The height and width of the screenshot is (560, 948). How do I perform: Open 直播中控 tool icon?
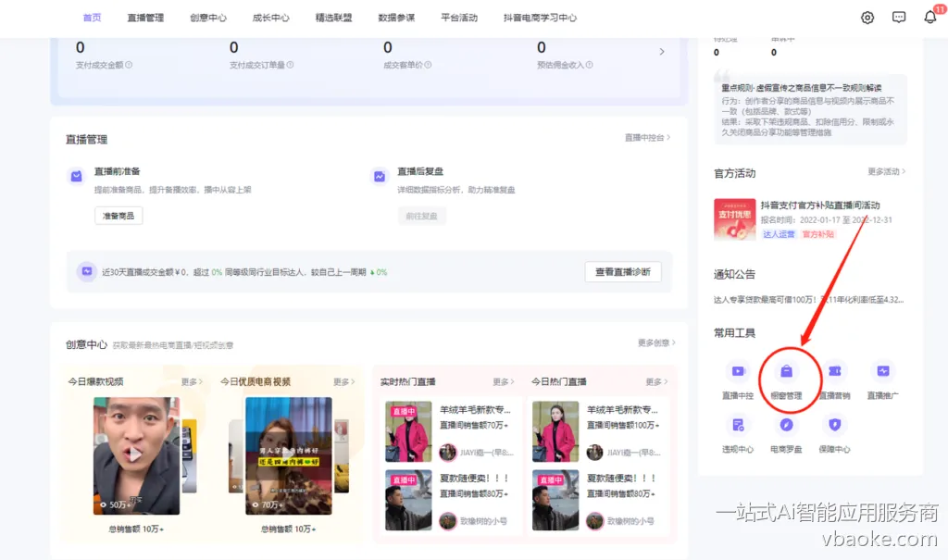coord(738,371)
